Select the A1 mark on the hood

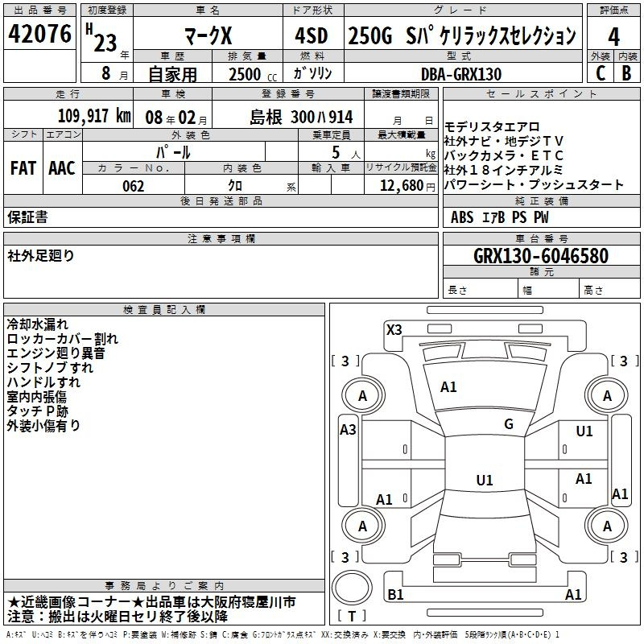(448, 387)
